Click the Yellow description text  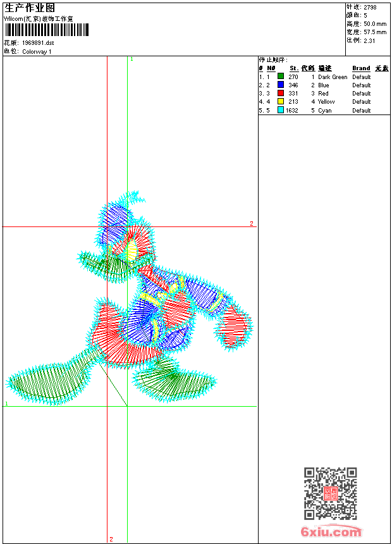click(x=326, y=102)
